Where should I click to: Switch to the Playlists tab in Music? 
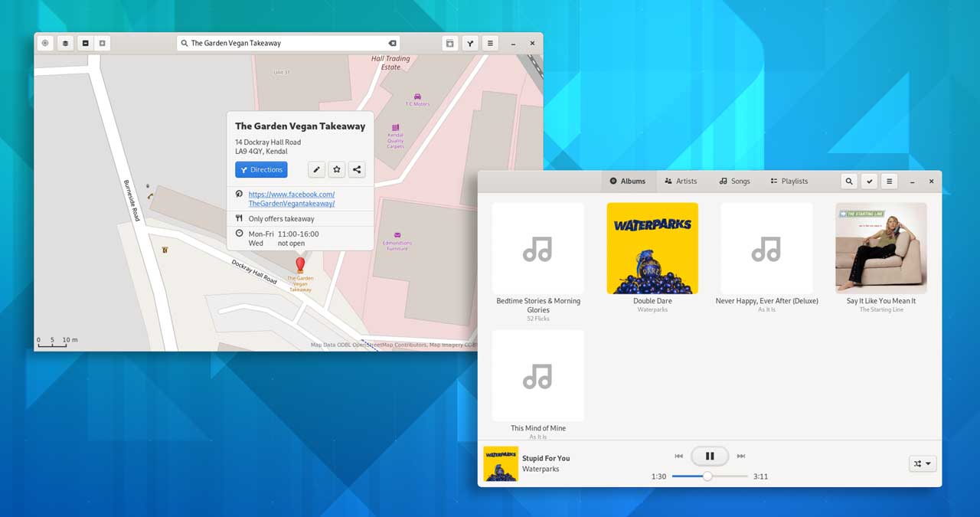pyautogui.click(x=789, y=182)
